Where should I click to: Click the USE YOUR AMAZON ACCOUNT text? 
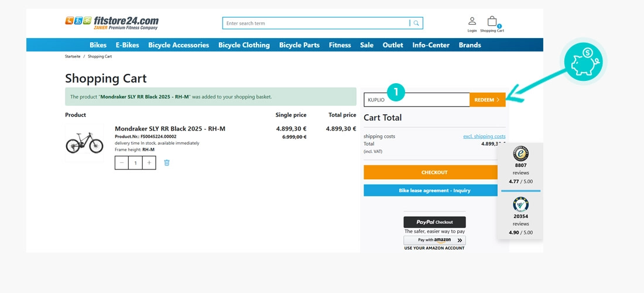434,248
